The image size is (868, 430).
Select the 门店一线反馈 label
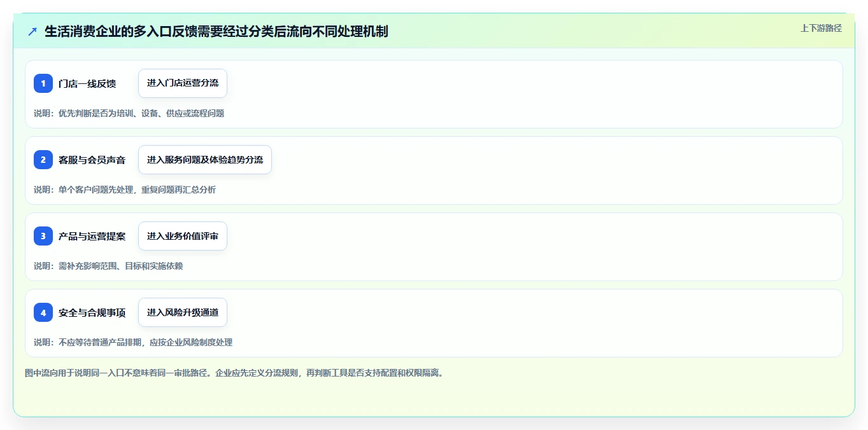pyautogui.click(x=87, y=83)
